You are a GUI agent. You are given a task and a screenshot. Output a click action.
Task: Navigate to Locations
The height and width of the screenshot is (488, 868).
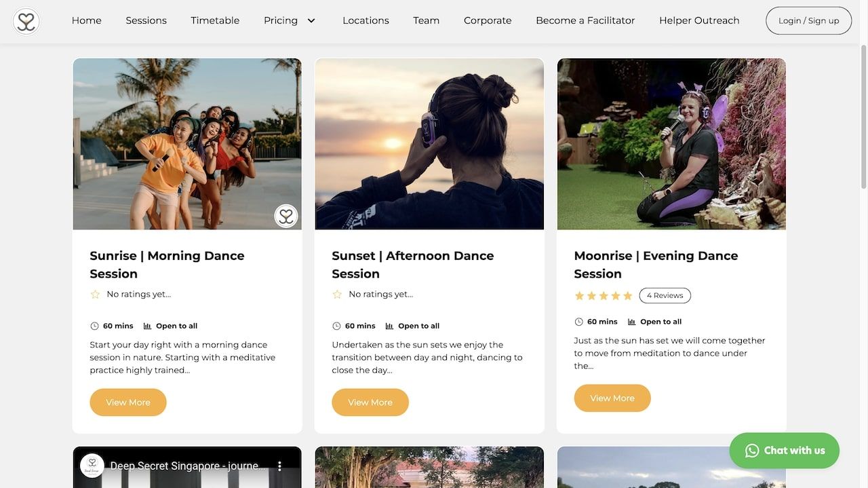click(x=366, y=20)
